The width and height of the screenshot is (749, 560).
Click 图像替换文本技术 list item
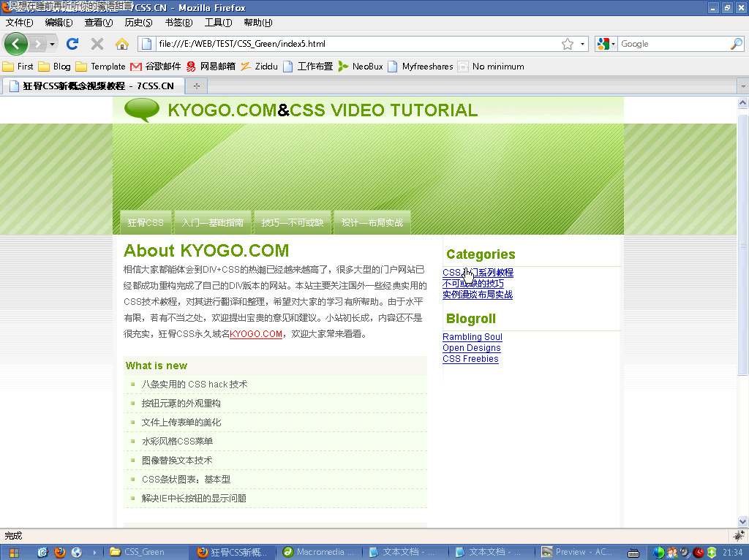(x=177, y=461)
